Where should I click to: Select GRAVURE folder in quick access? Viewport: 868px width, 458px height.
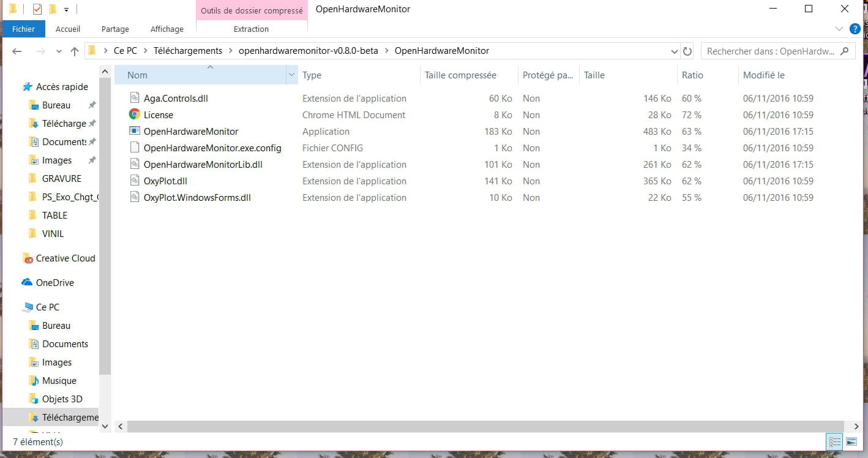(x=61, y=179)
